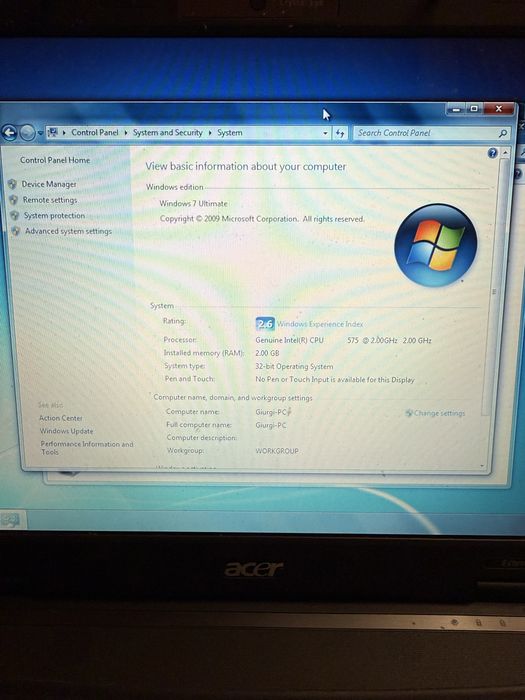Viewport: 525px width, 700px height.
Task: Open Help with the question mark icon
Action: tap(492, 154)
